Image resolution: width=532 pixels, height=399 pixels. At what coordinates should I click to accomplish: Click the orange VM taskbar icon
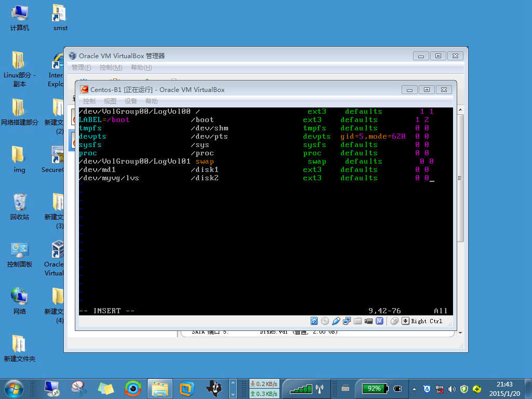187,389
